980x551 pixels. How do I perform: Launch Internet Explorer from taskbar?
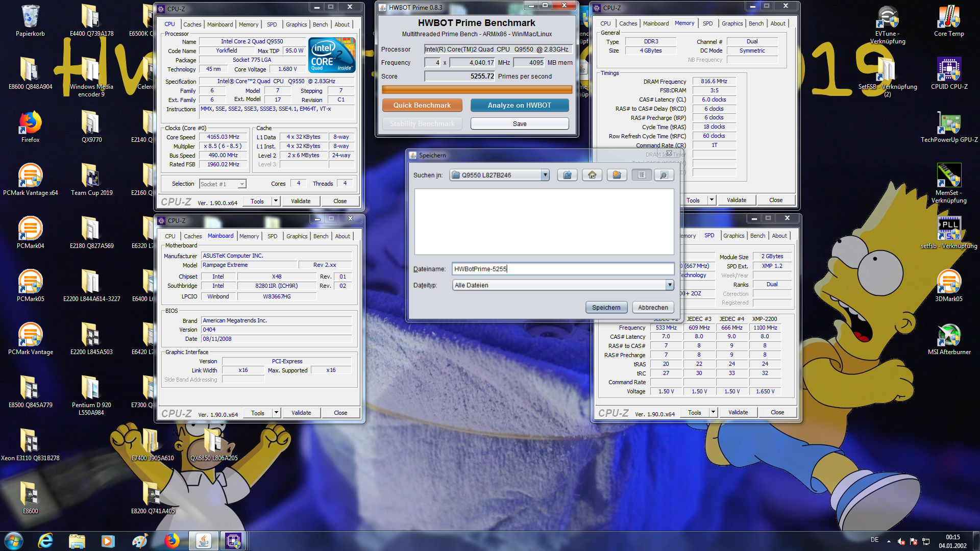[x=46, y=541]
